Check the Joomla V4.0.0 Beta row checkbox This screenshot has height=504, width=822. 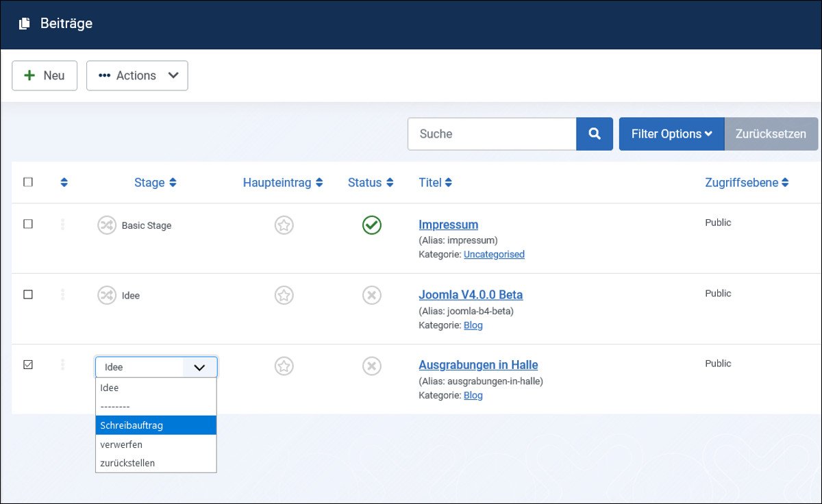coord(28,294)
